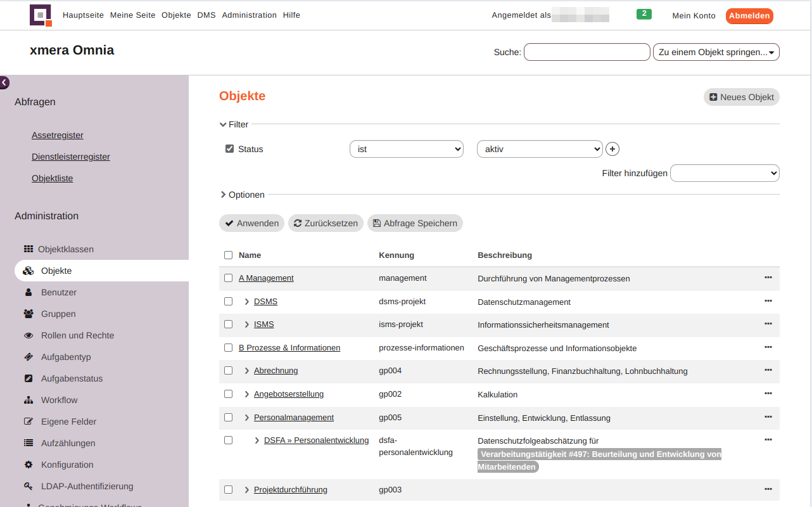This screenshot has width=812, height=507.
Task: Tick the select-all checkbox in table header
Action: coord(228,255)
